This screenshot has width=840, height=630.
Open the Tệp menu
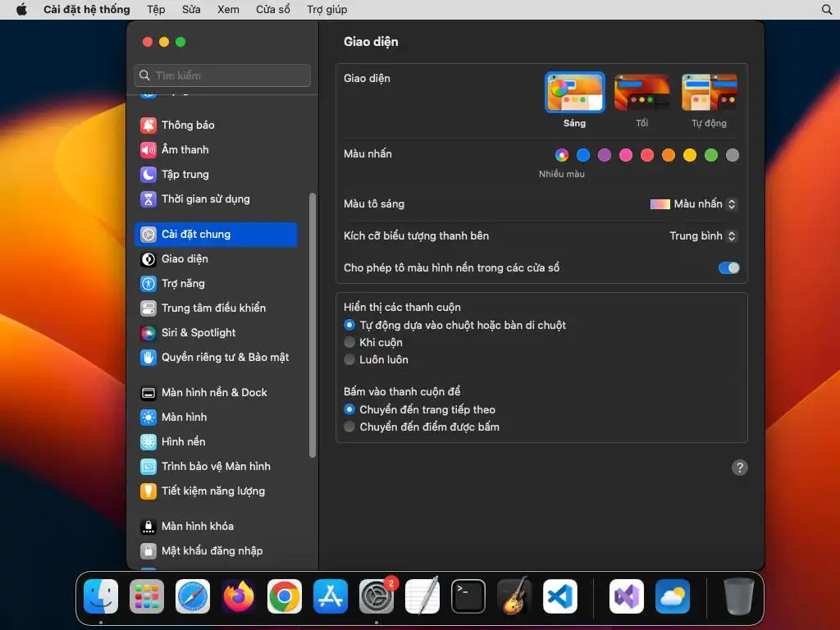click(156, 10)
